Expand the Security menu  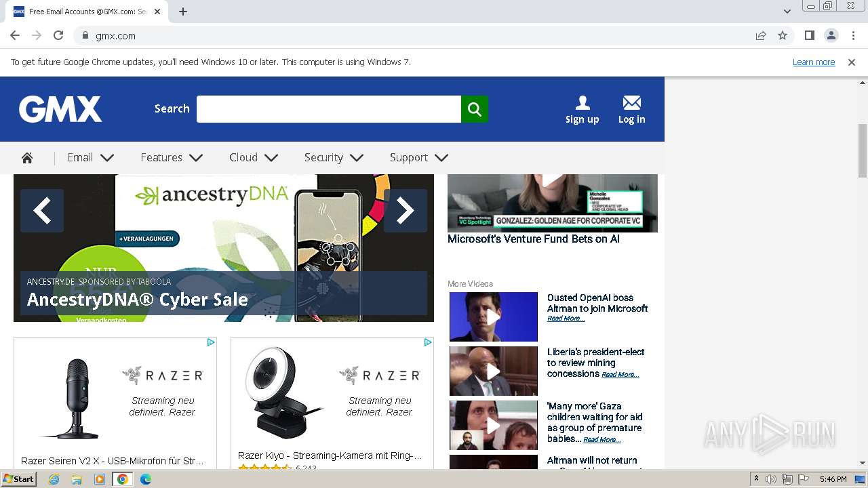pyautogui.click(x=334, y=158)
